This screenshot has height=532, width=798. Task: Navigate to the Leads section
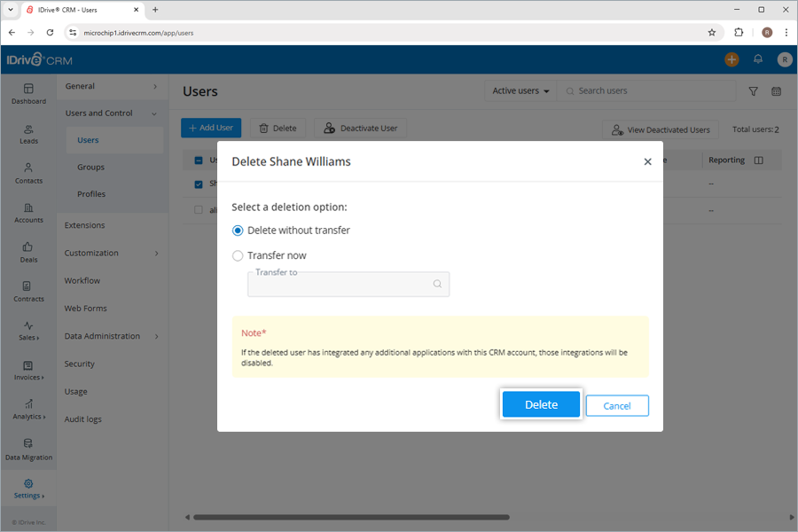click(x=28, y=133)
